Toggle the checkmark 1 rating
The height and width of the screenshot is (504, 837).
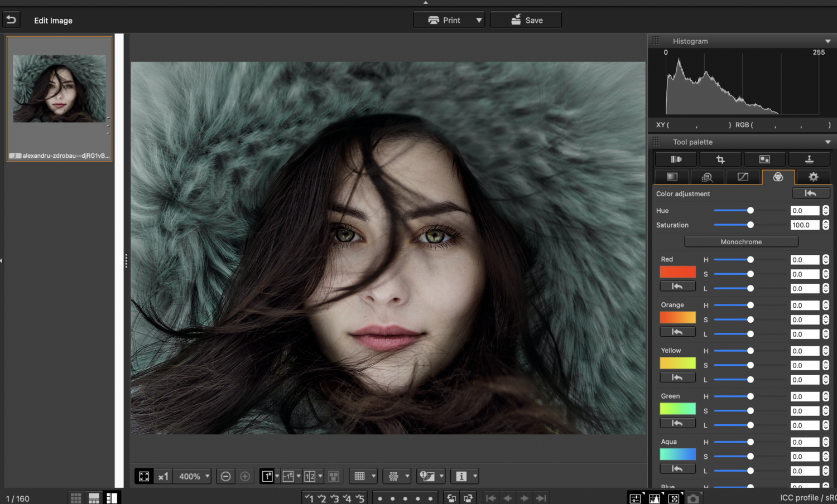pos(309,498)
